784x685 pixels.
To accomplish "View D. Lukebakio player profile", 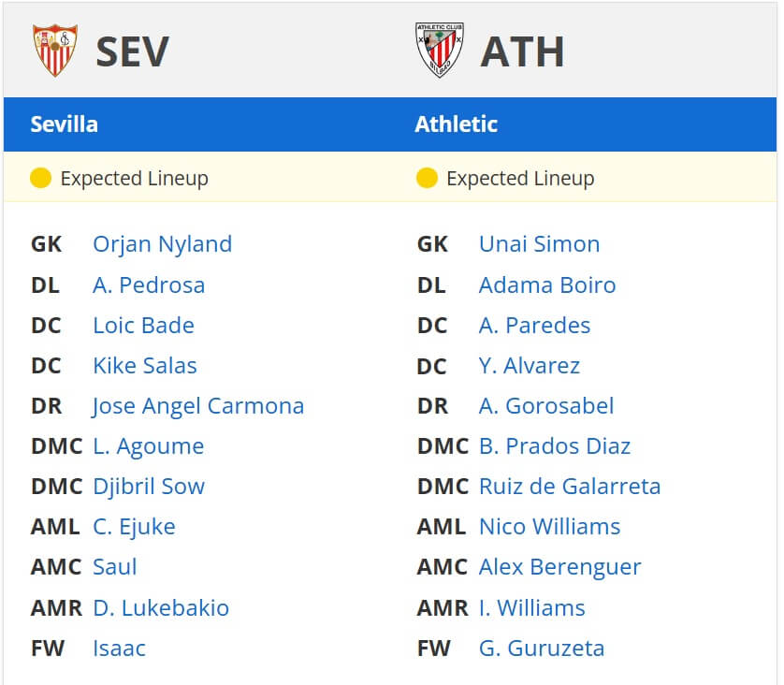I will (x=161, y=607).
